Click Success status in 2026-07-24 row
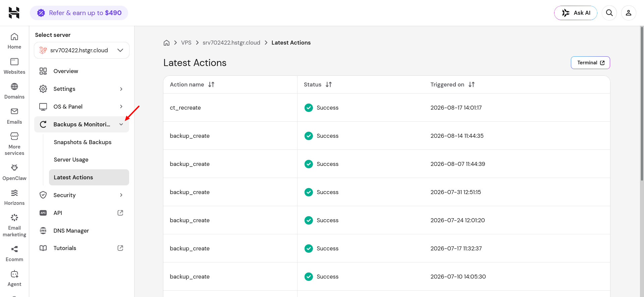The image size is (644, 297). (x=327, y=220)
